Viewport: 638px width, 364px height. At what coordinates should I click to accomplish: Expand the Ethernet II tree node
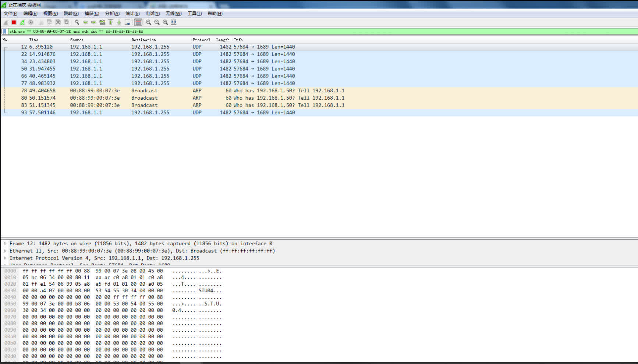point(5,251)
